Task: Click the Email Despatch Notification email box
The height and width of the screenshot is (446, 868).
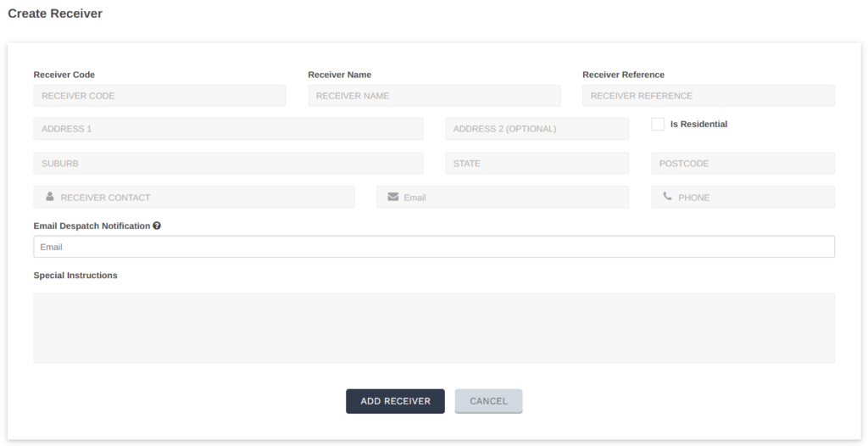Action: pyautogui.click(x=434, y=247)
